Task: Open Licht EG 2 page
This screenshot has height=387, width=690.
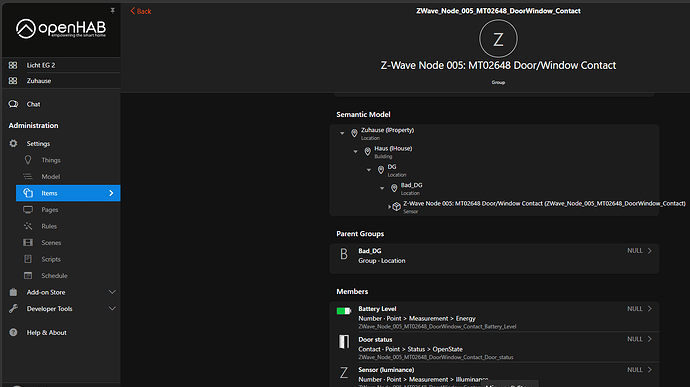Action: coord(61,65)
